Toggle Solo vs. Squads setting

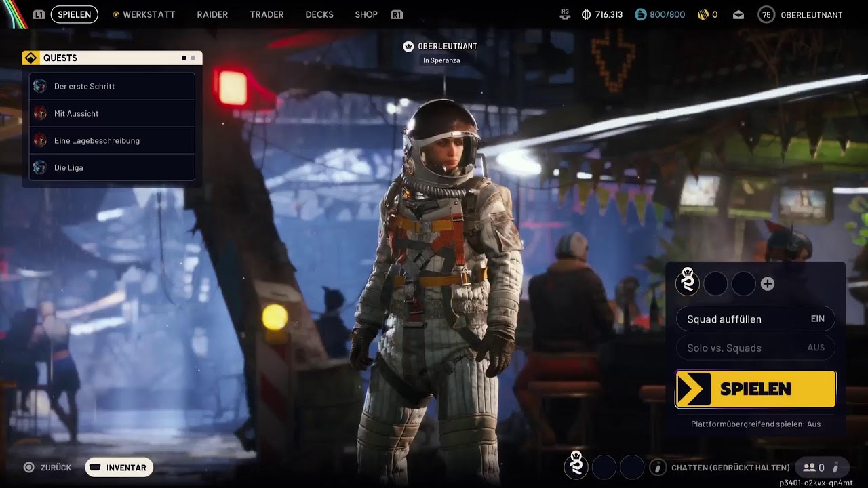tap(755, 348)
